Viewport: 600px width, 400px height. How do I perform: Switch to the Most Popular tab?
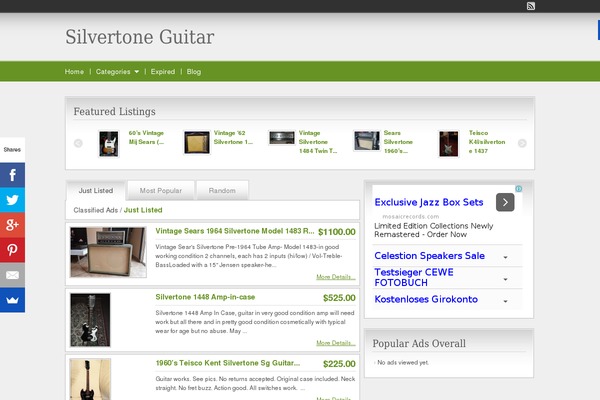coord(161,190)
